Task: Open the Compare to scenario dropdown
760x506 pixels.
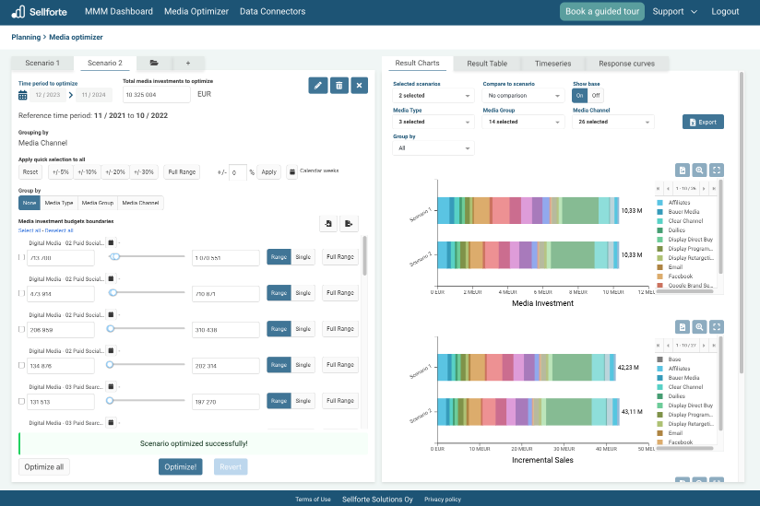Action: (523, 95)
